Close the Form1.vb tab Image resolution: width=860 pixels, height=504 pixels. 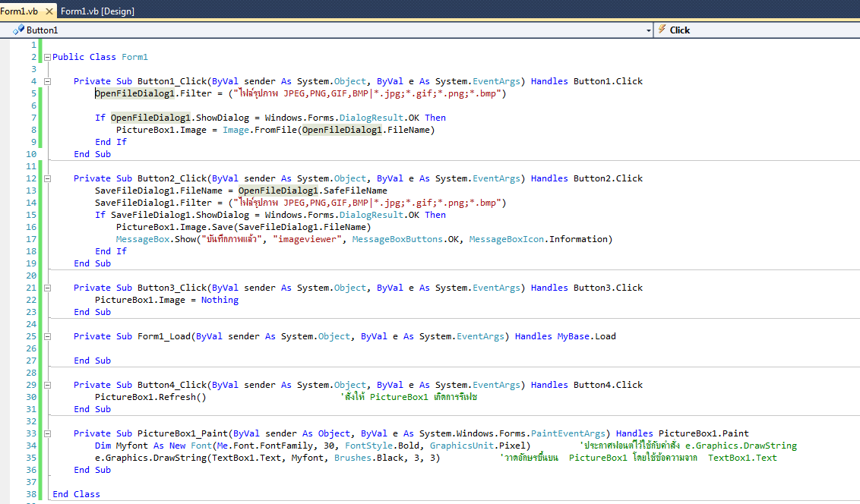coord(49,11)
